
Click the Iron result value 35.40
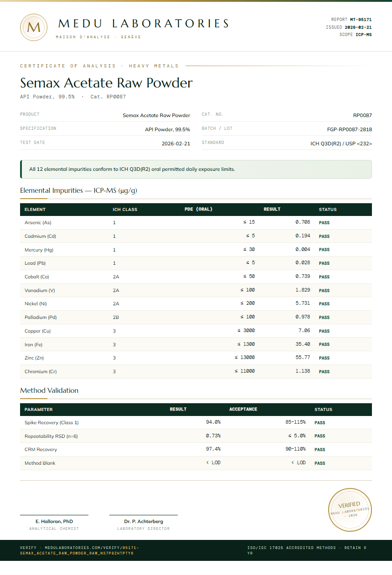click(303, 344)
